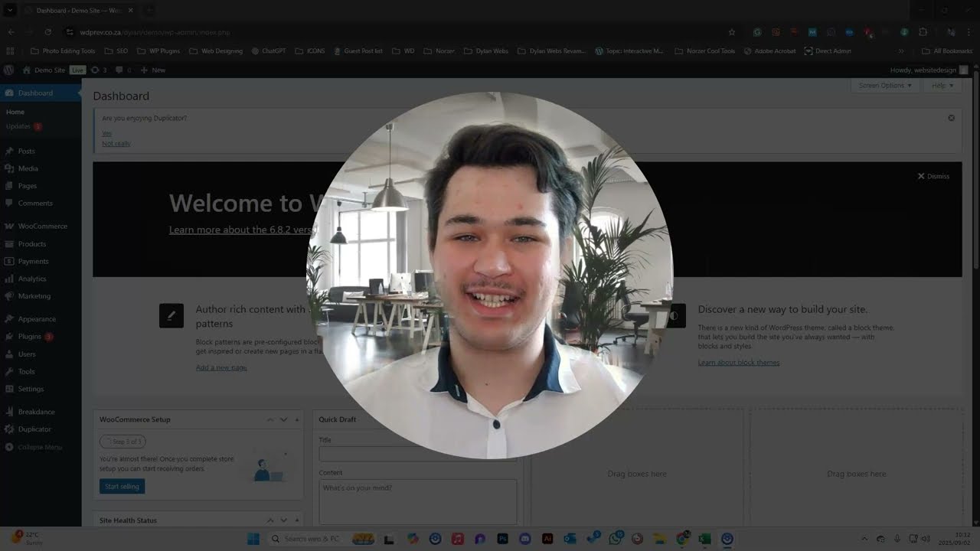Bookmark this page with star icon
Viewport: 980px width, 551px height.
pos(732,32)
